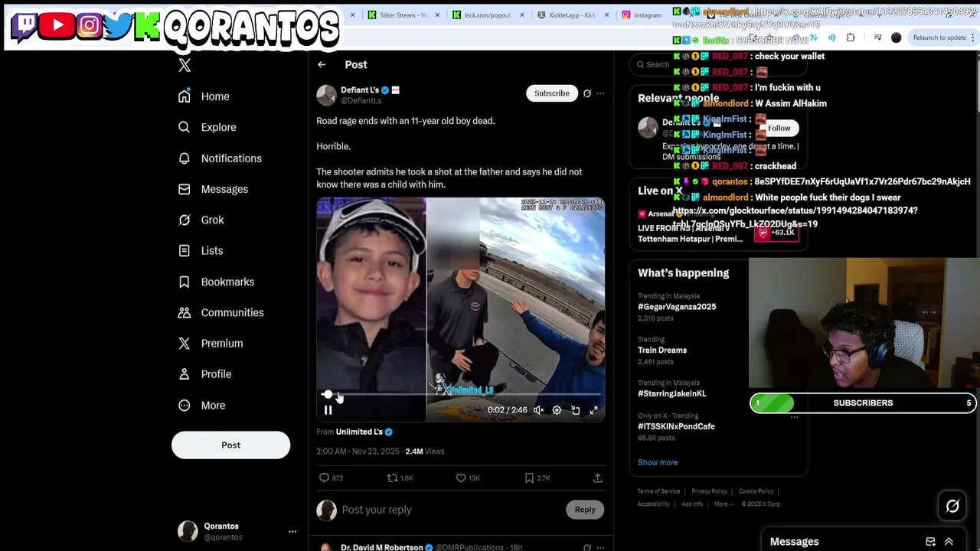Expand the Messages drawer
This screenshot has width=980, height=551.
[949, 542]
